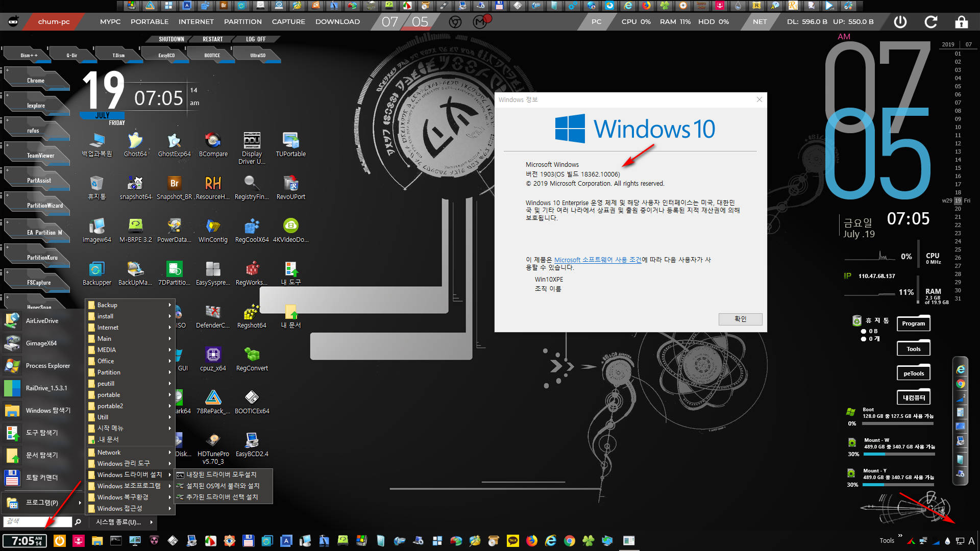Screen dimensions: 980x551
Task: Launch RegConvert desktop icon
Action: coord(252,359)
